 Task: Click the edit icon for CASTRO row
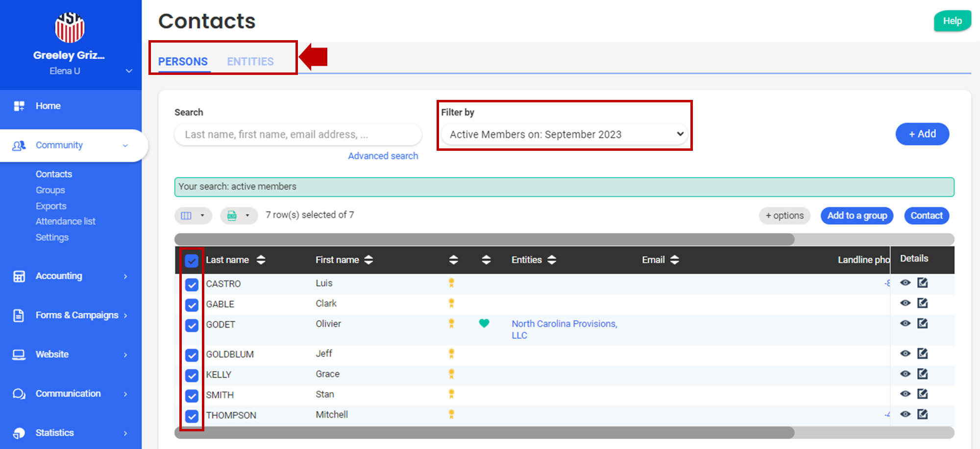pyautogui.click(x=922, y=283)
